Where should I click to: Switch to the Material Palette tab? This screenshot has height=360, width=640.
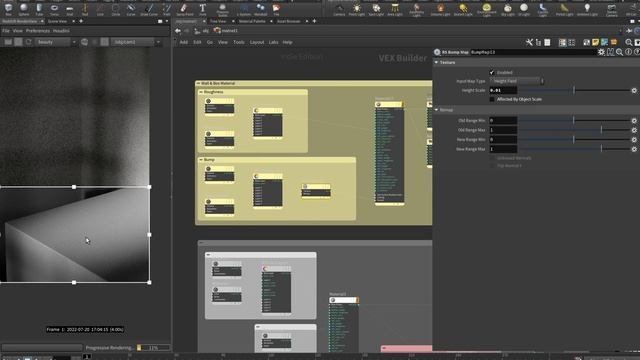(252, 21)
